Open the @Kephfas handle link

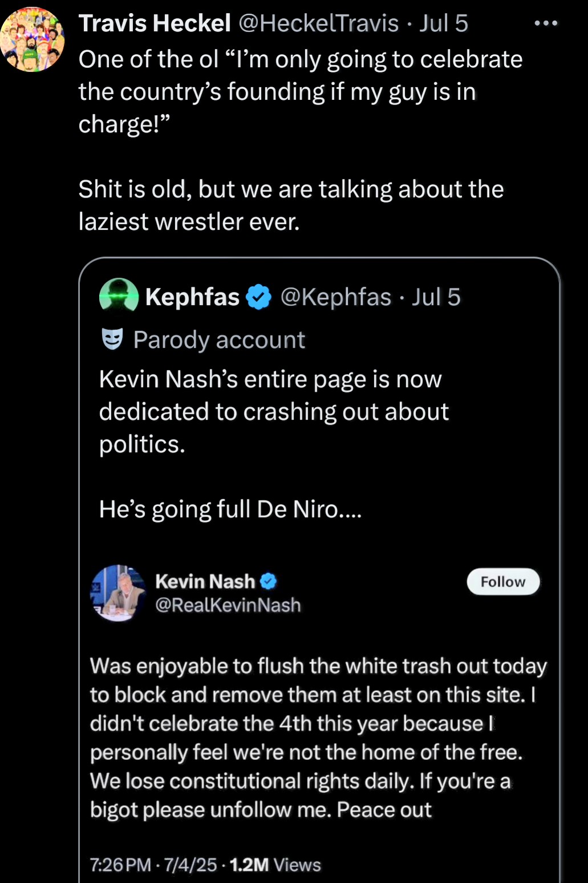point(335,297)
